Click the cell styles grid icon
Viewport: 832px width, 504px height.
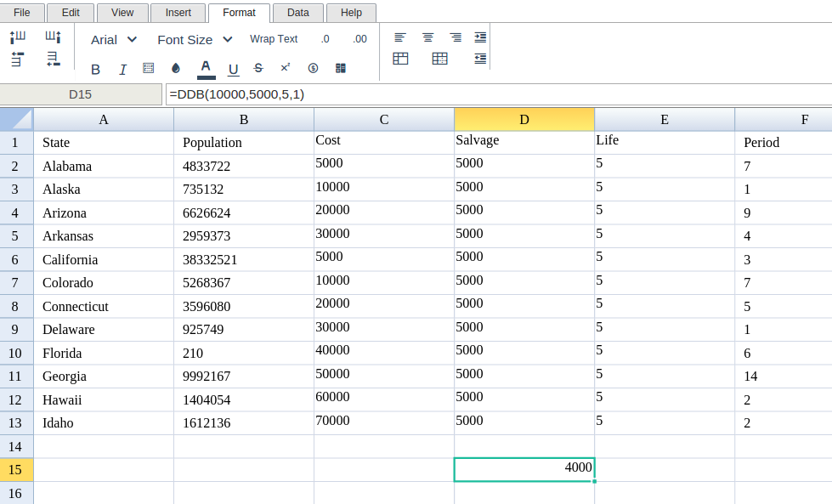pos(341,68)
